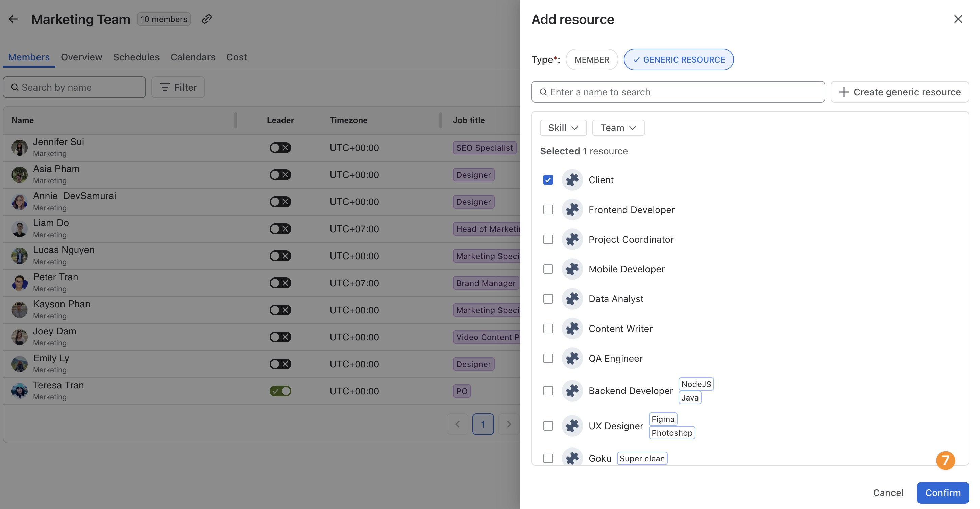980x509 pixels.
Task: Check the Frontend Developer checkbox
Action: [x=548, y=210]
